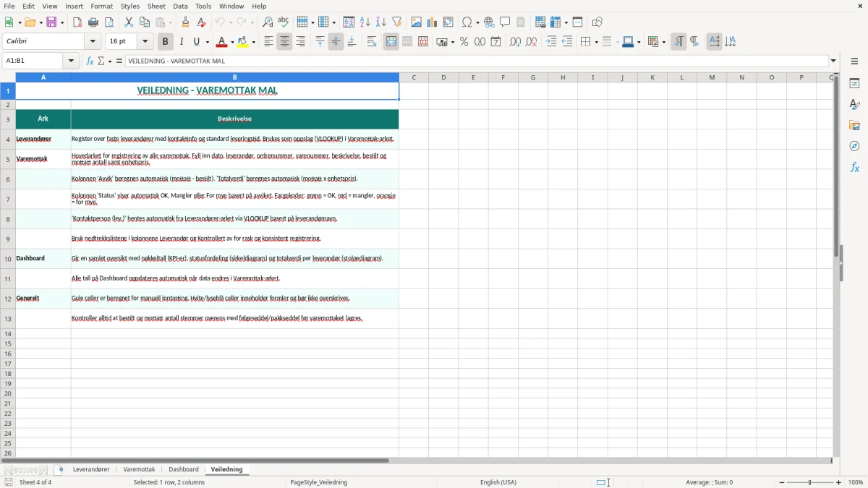Sort ascending
Viewport: 868px width, 488px height.
pyautogui.click(x=365, y=22)
